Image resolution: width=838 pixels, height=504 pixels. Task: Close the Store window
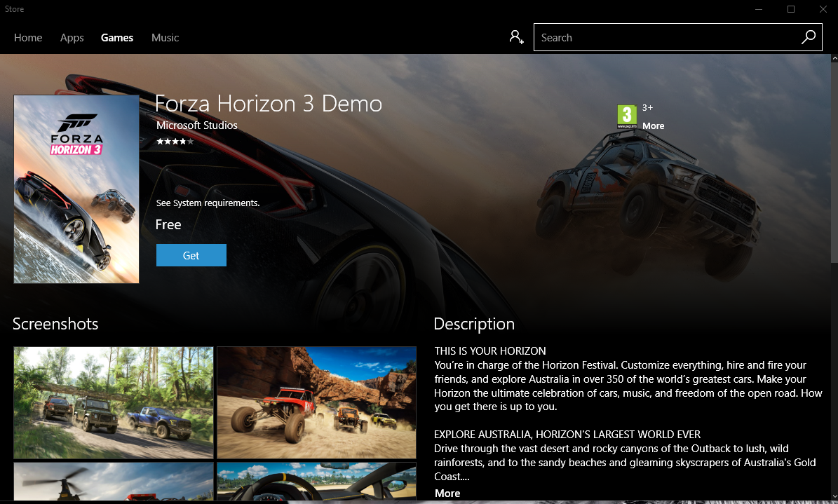[823, 9]
